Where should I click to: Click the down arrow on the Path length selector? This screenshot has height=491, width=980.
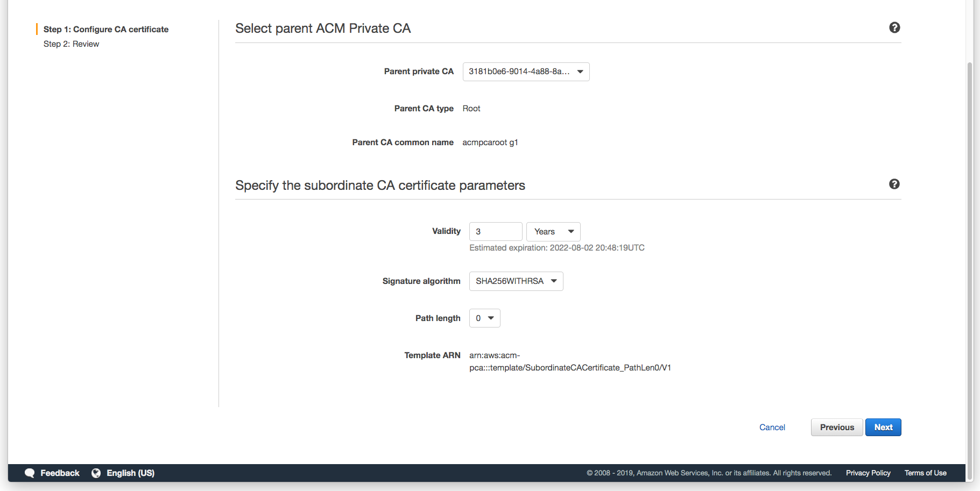(x=491, y=318)
